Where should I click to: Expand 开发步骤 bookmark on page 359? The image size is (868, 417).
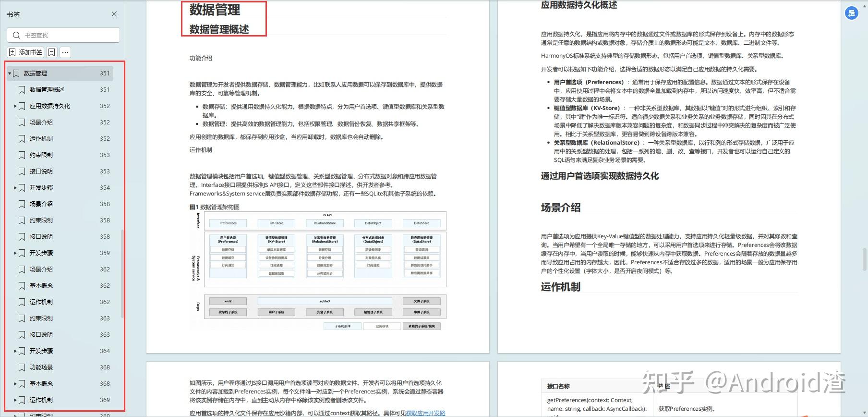(x=15, y=253)
